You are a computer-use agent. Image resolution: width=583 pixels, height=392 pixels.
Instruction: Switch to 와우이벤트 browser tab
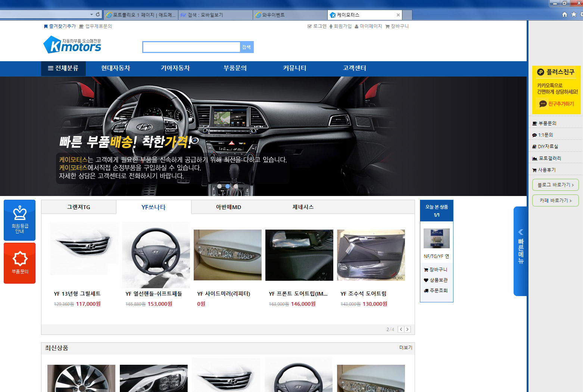[290, 15]
